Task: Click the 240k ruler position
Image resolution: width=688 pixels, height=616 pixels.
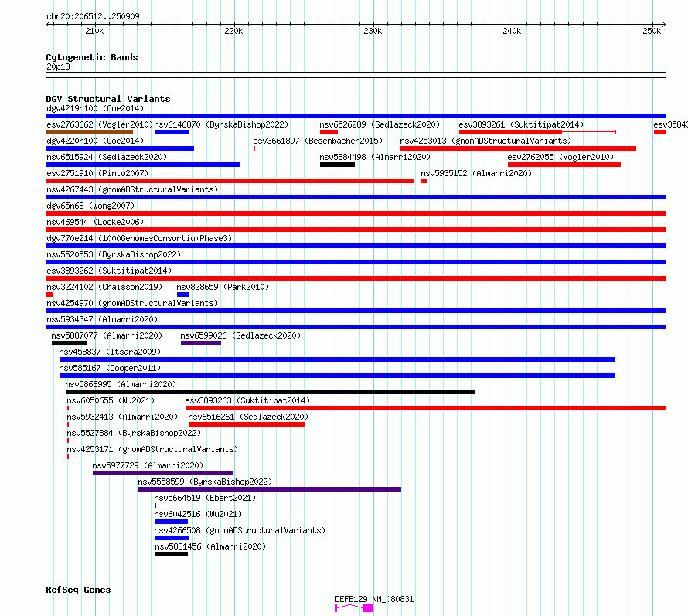Action: [x=512, y=31]
